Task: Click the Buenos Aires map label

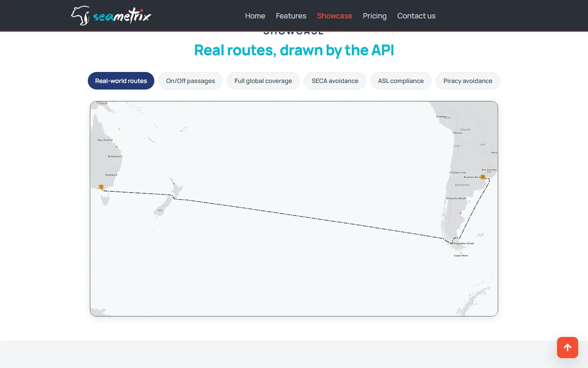Action: (472, 177)
